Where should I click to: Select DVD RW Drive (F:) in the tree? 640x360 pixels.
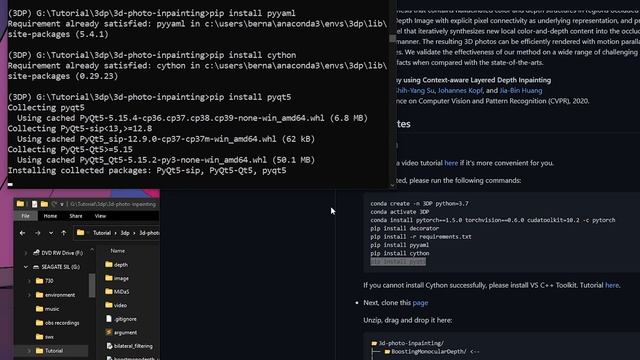pos(62,253)
